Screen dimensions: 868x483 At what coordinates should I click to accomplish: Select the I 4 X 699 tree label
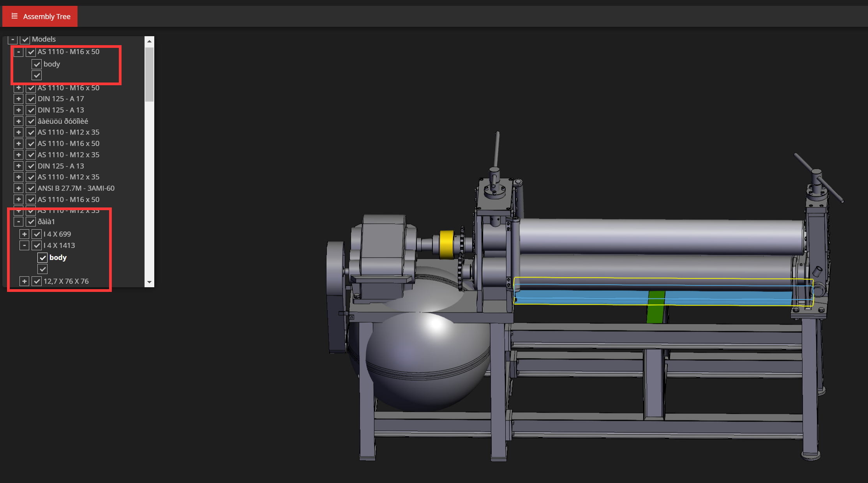pyautogui.click(x=57, y=234)
